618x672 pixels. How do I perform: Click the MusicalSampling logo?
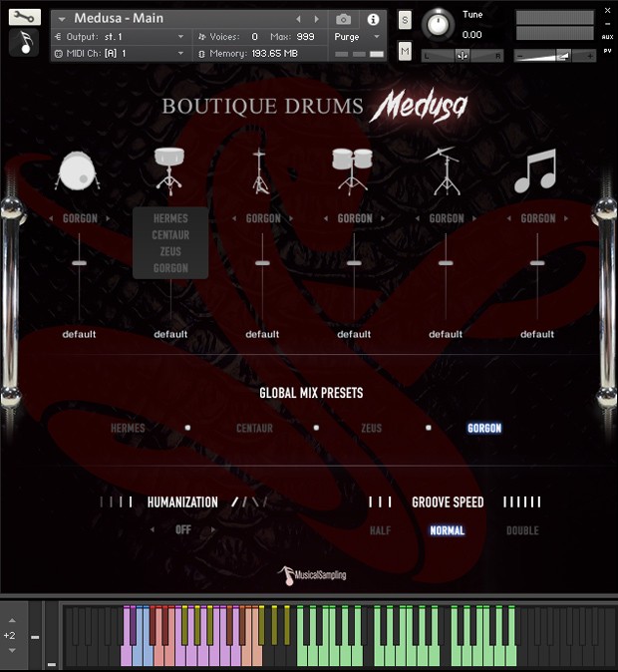(312, 575)
